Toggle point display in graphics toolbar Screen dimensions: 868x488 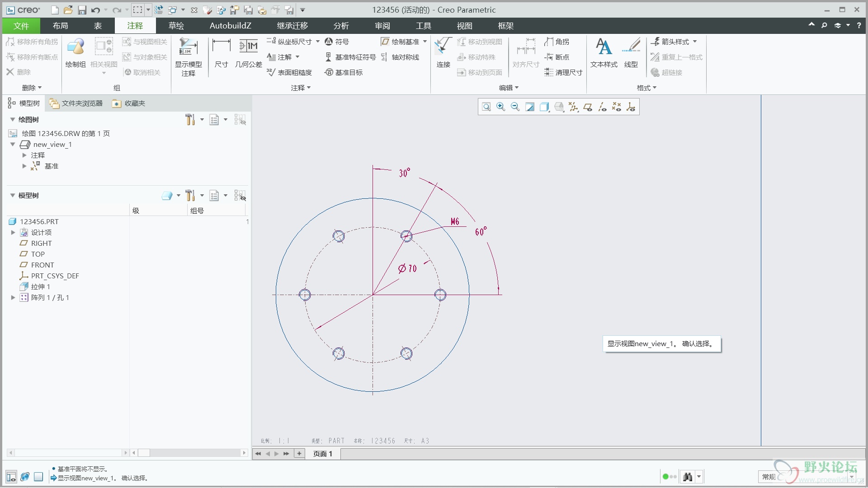coord(617,107)
